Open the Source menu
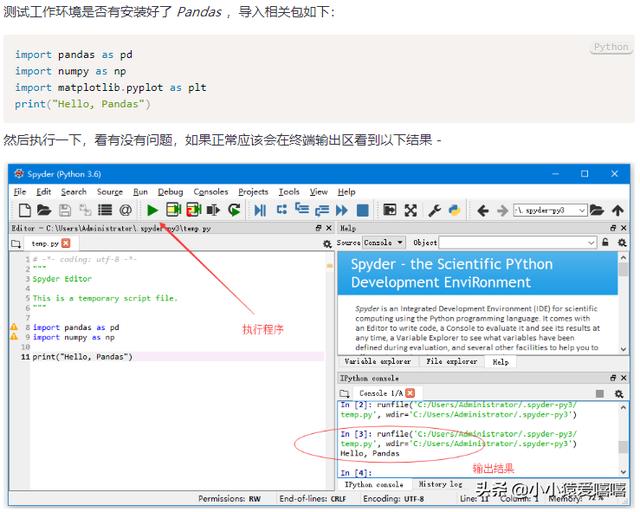Image resolution: width=640 pixels, height=512 pixels. 110,192
